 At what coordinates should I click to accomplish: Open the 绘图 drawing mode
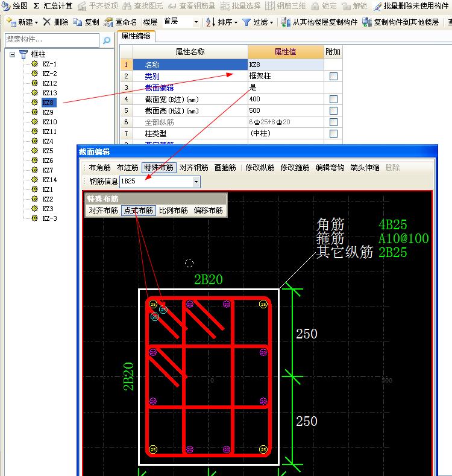tap(14, 6)
